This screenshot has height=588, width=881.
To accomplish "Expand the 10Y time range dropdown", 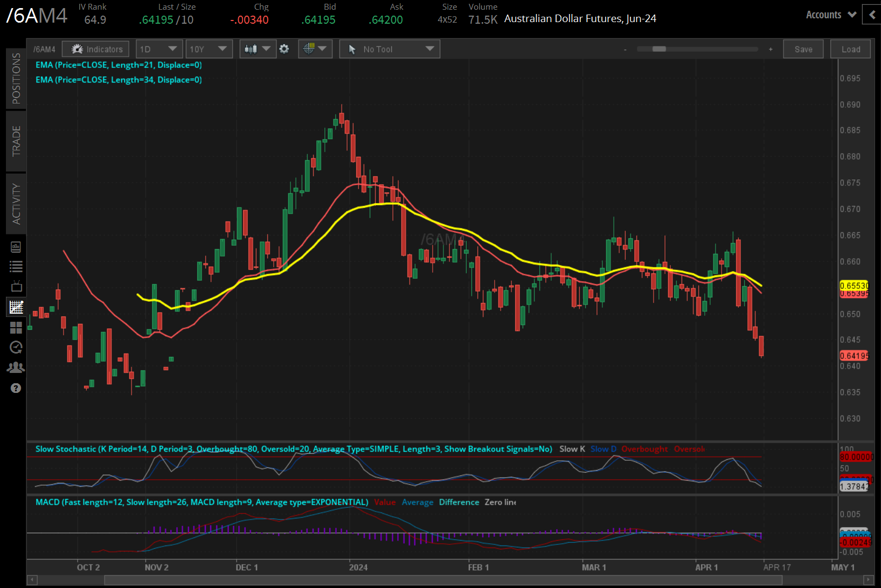I will coord(209,49).
